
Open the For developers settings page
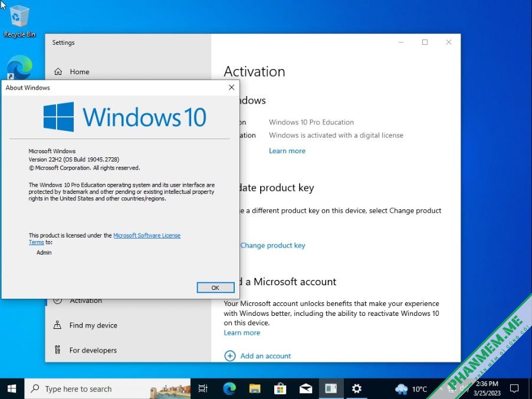click(93, 350)
